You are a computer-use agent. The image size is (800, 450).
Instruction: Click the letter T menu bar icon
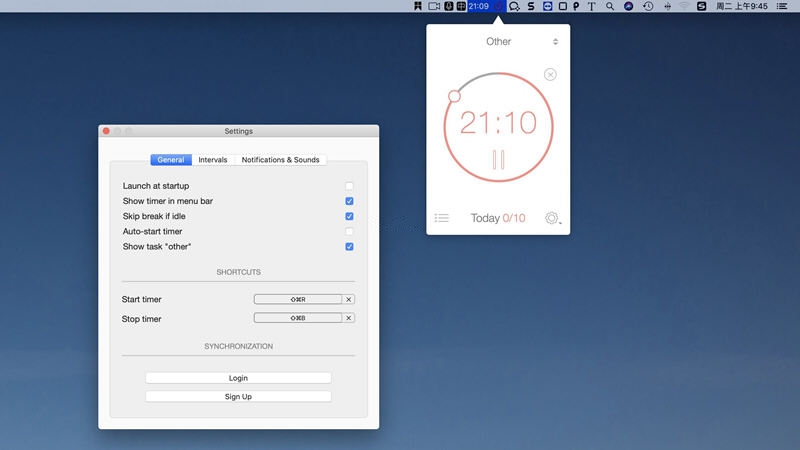click(591, 6)
